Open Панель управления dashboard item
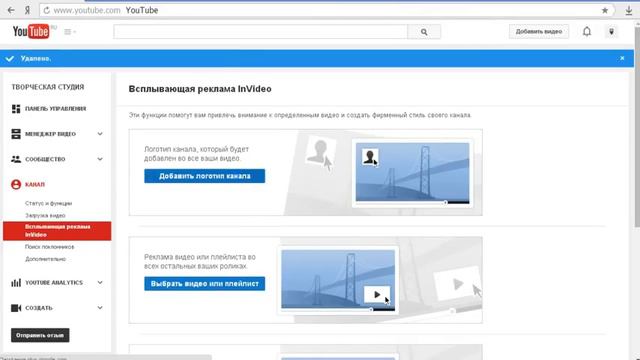640x360 pixels. point(56,109)
